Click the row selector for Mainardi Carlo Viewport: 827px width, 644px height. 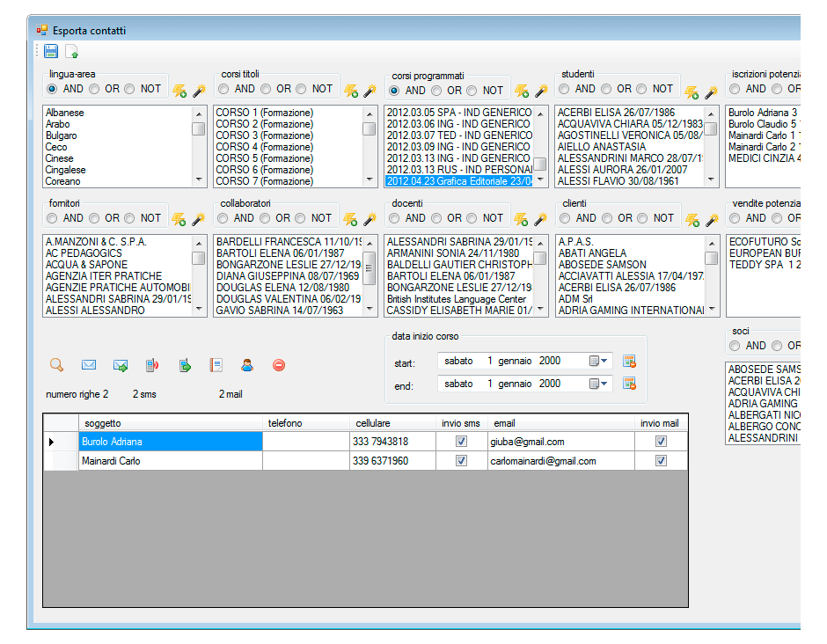point(61,461)
